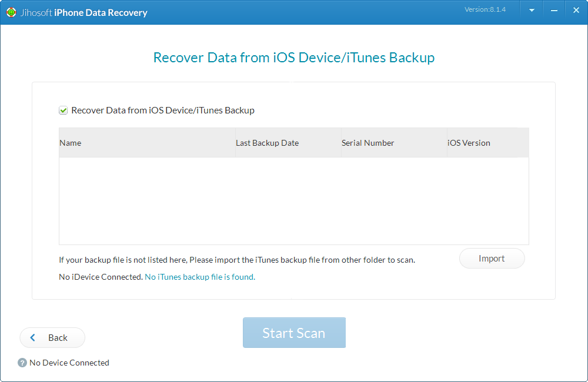Click the backup file not listed instruction text

237,260
